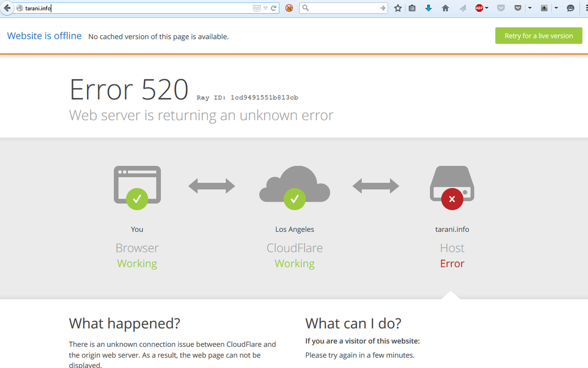Click the red 'Error' status text
This screenshot has width=588, height=368.
(452, 263)
